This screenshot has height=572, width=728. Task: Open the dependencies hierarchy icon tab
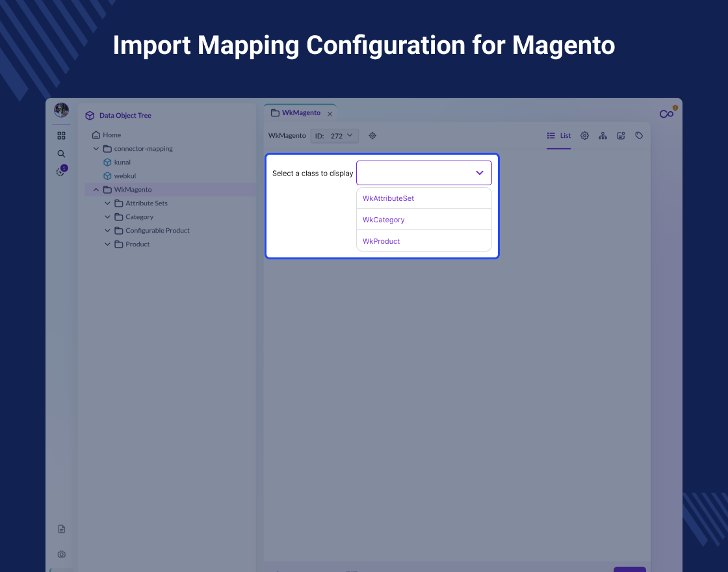click(x=603, y=136)
